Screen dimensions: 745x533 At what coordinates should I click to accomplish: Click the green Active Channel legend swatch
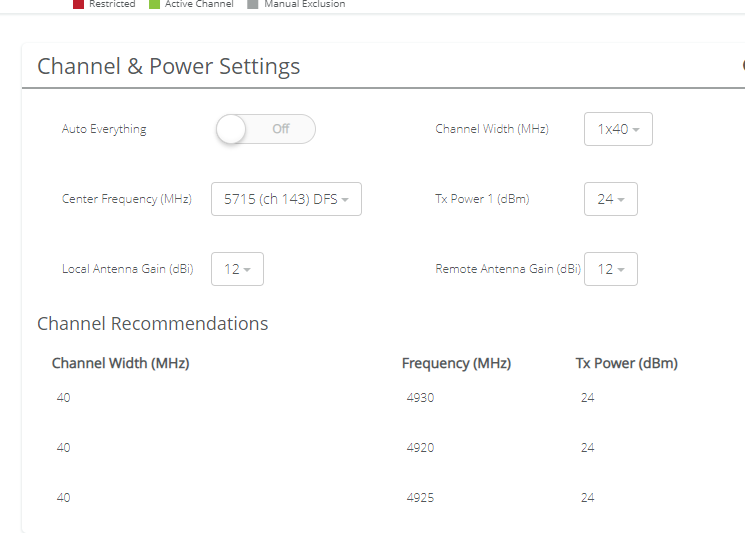coord(155,4)
